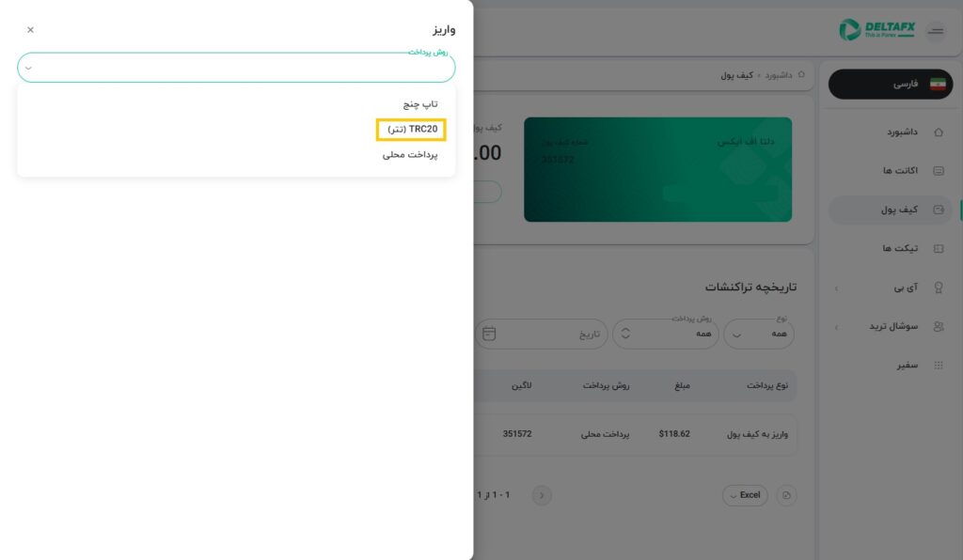Click the refresh icon beside Excel
Image resolution: width=963 pixels, height=560 pixels.
[786, 495]
